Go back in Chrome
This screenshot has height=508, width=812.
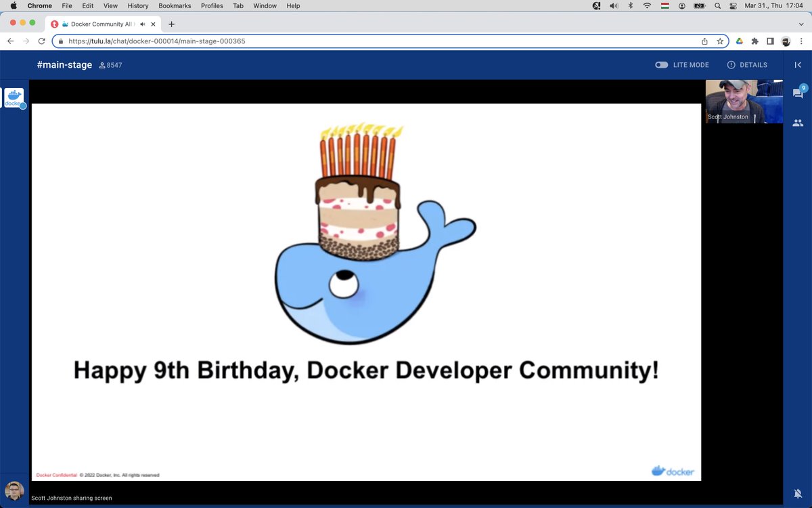10,41
